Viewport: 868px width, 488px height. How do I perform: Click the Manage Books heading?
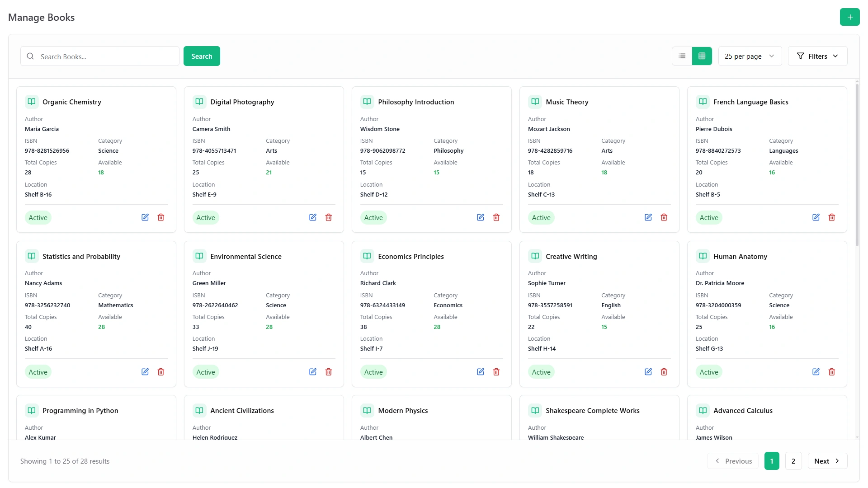[42, 17]
